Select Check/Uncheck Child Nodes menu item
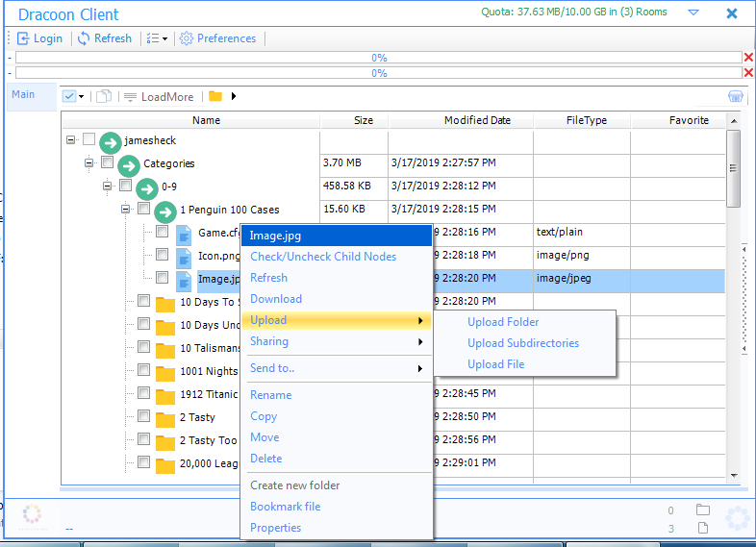Viewport: 756px width, 547px height. click(337, 257)
